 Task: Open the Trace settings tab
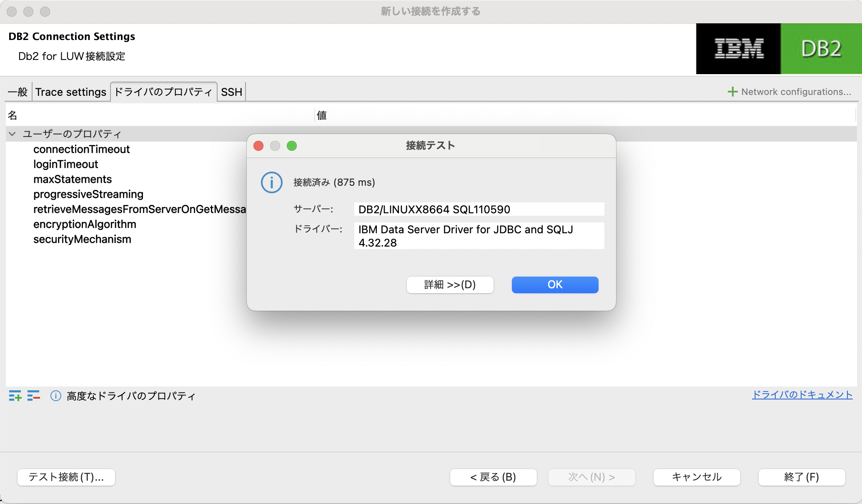[71, 92]
